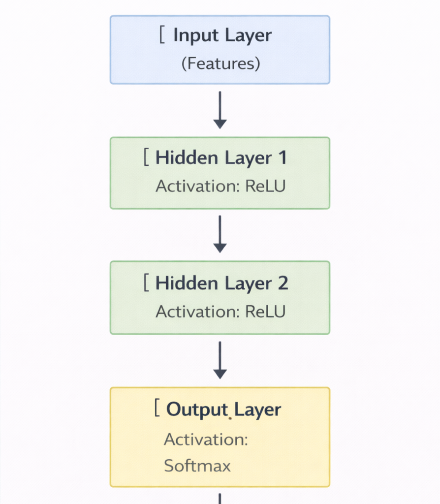Click the bracket icon beside Input Layer

[162, 35]
